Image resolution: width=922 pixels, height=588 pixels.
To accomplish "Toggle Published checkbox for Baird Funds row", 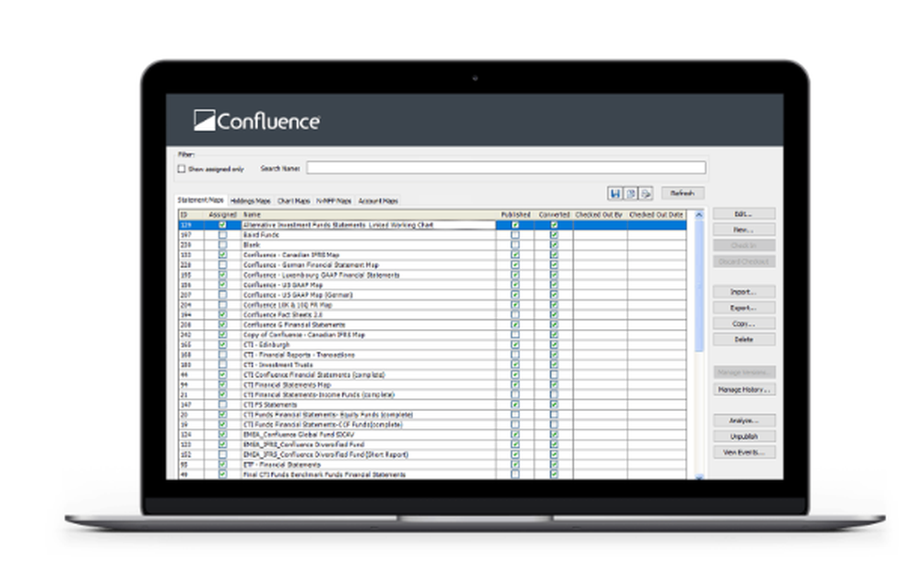I will pyautogui.click(x=515, y=235).
